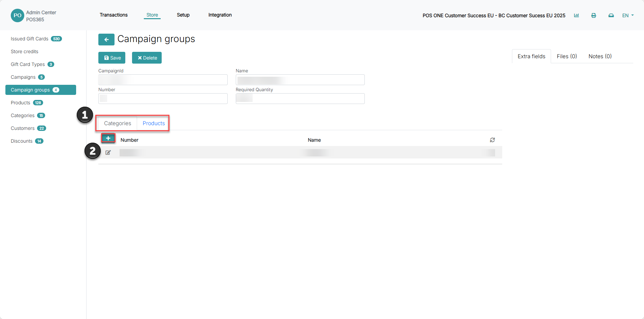The height and width of the screenshot is (319, 644).
Task: Open the EN language dropdown
Action: point(628,15)
